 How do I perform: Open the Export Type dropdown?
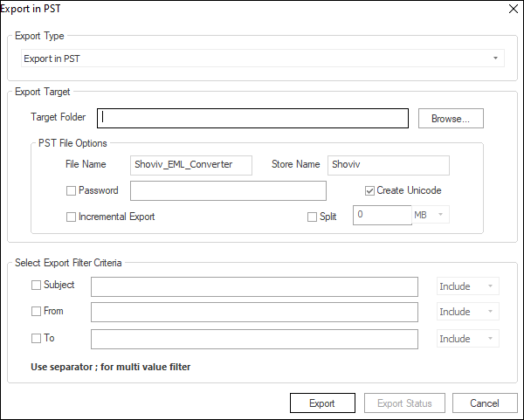pyautogui.click(x=263, y=59)
